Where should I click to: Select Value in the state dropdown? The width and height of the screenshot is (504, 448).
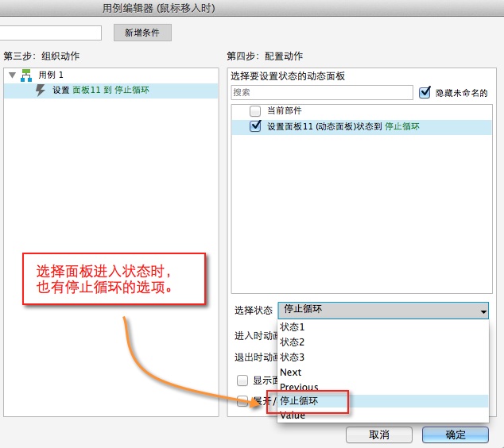tap(293, 415)
